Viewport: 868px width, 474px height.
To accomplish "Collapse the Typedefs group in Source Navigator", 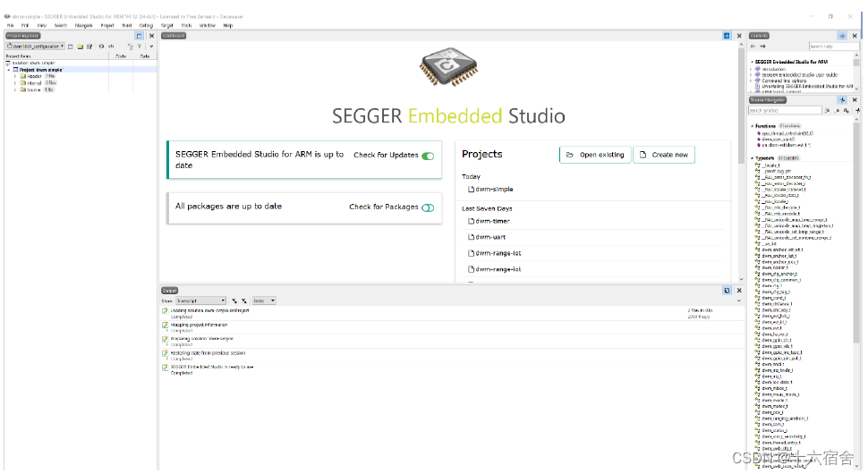I will [752, 158].
